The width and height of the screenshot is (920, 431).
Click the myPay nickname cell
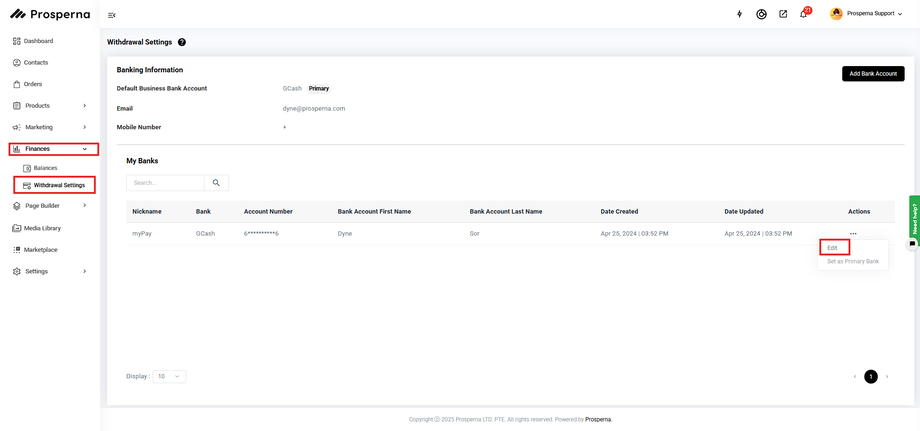pos(142,233)
